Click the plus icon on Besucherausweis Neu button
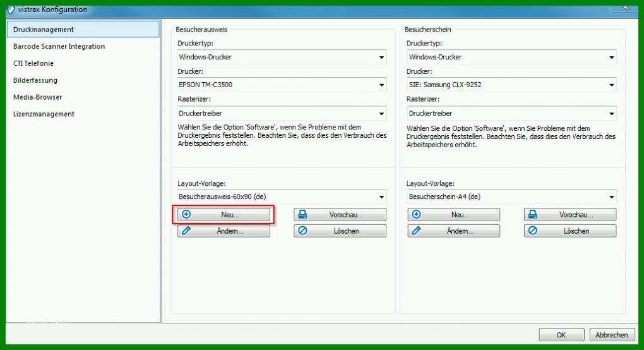 click(x=186, y=214)
